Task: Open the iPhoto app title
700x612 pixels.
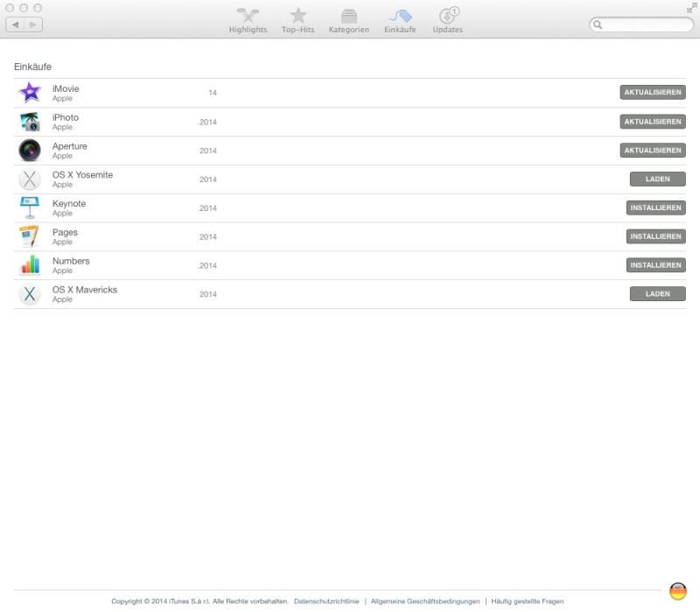Action: coord(65,117)
